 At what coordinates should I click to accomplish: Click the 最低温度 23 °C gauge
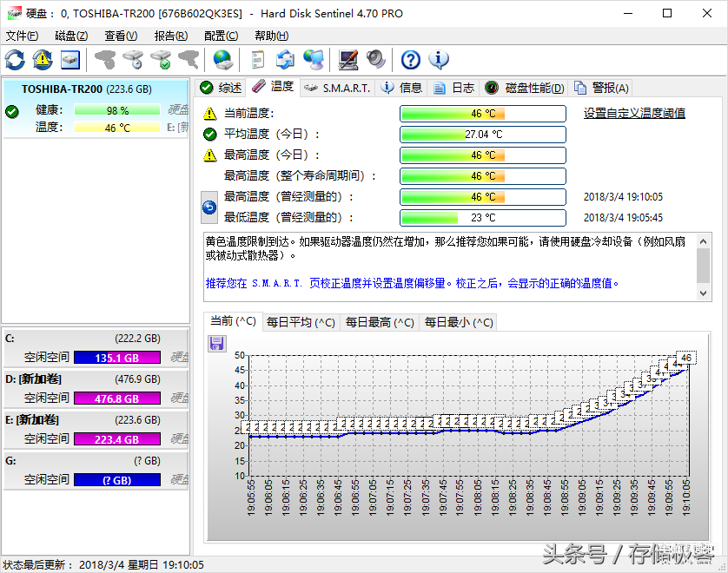pos(483,218)
